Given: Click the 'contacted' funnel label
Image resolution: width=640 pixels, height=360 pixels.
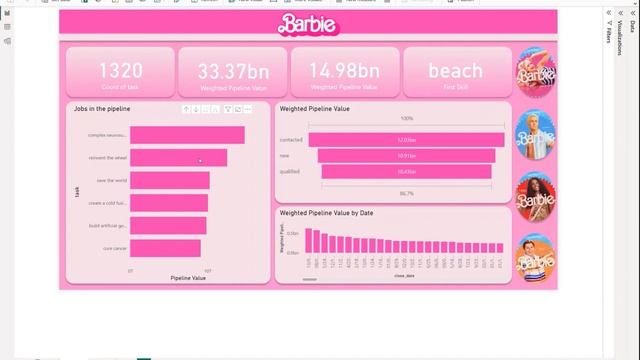Looking at the screenshot, I should pyautogui.click(x=291, y=140).
